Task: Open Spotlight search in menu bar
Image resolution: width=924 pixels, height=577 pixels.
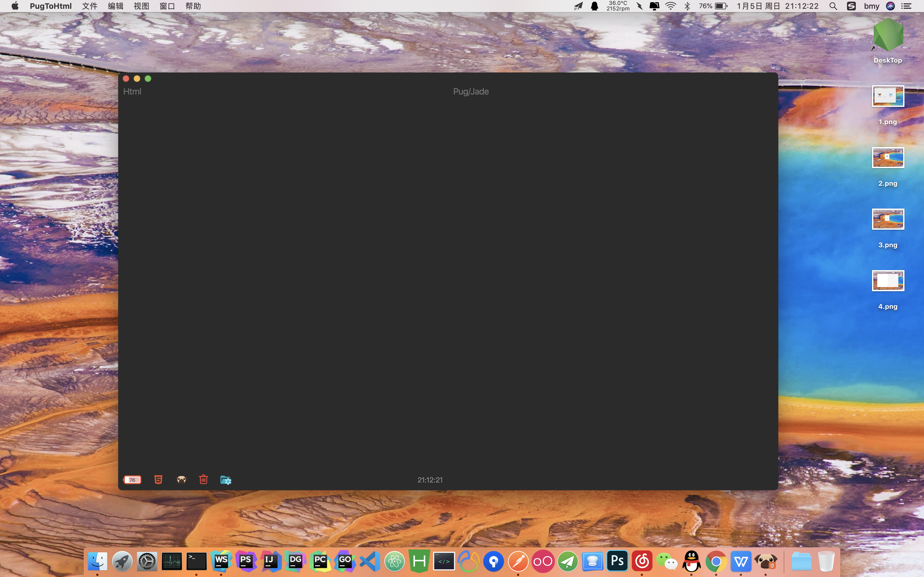Action: (x=833, y=6)
